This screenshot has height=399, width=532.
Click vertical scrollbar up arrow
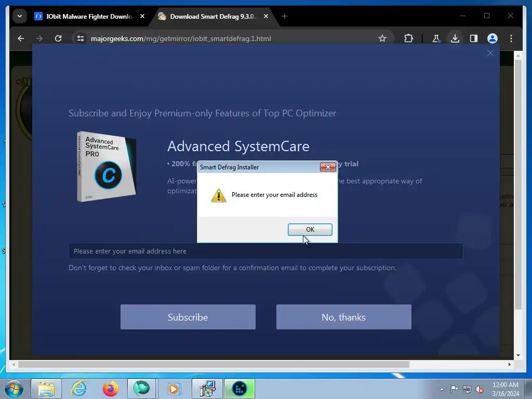tap(518, 55)
